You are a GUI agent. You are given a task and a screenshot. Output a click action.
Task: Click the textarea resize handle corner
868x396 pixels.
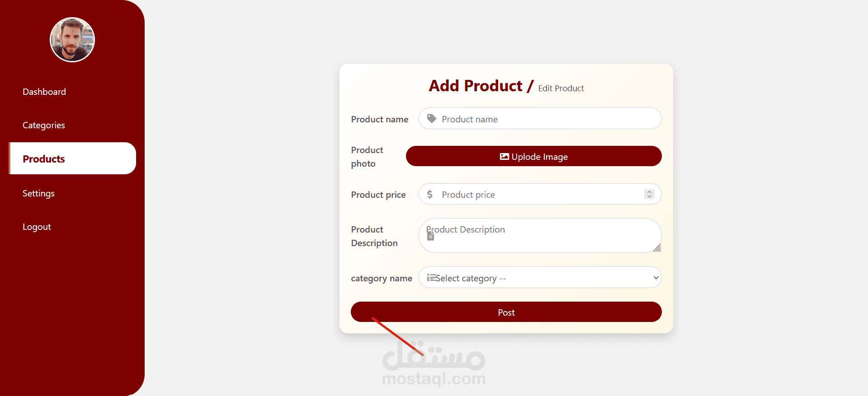(657, 248)
